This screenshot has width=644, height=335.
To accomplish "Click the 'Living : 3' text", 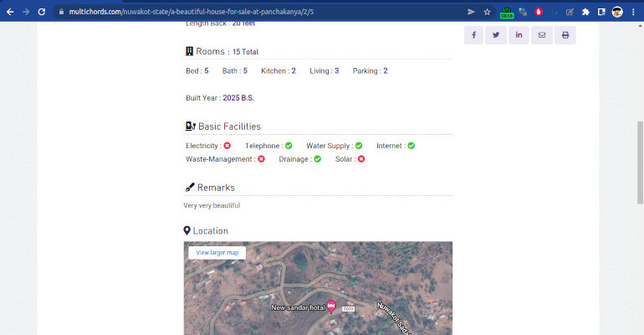I will point(324,70).
